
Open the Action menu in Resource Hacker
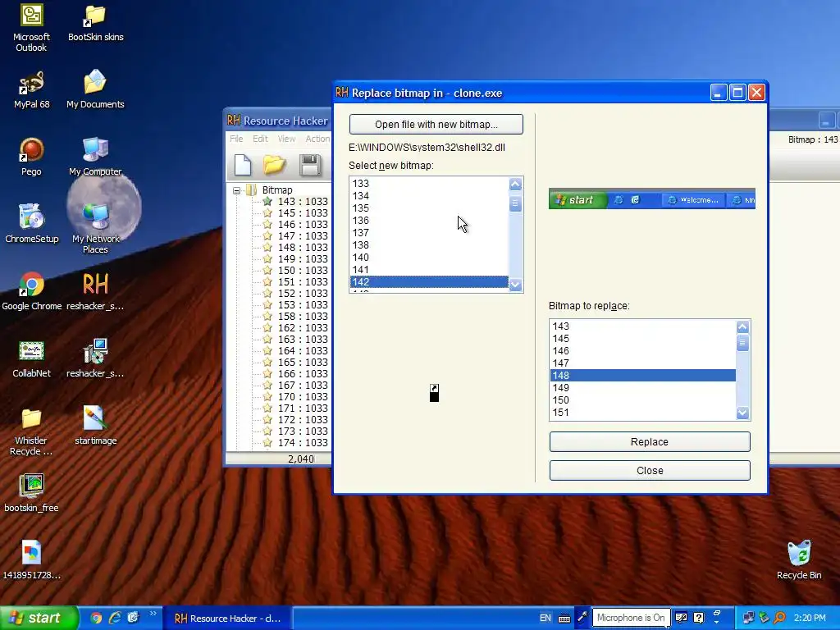pos(317,139)
